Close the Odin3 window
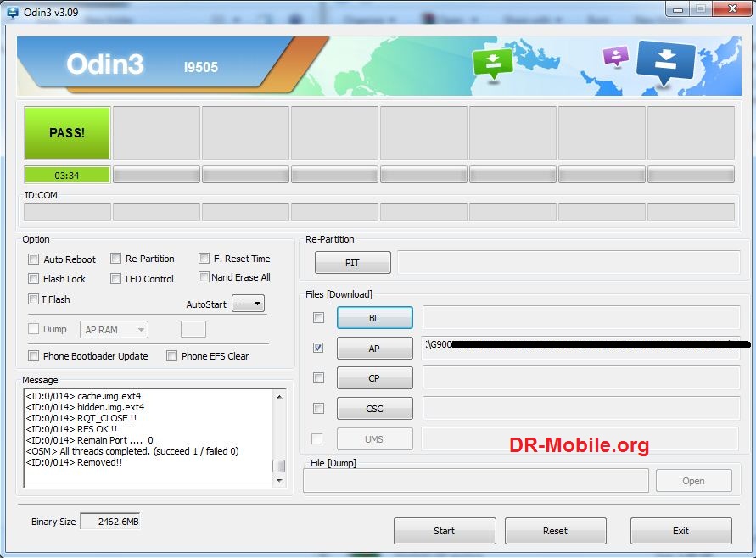The height and width of the screenshot is (558, 756). (x=731, y=9)
